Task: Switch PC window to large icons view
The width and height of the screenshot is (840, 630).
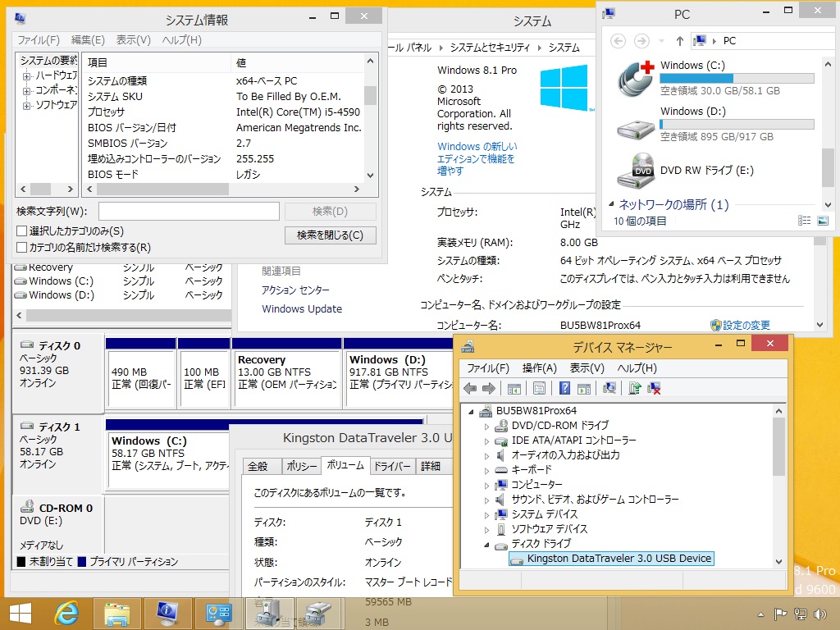Action: click(x=823, y=221)
